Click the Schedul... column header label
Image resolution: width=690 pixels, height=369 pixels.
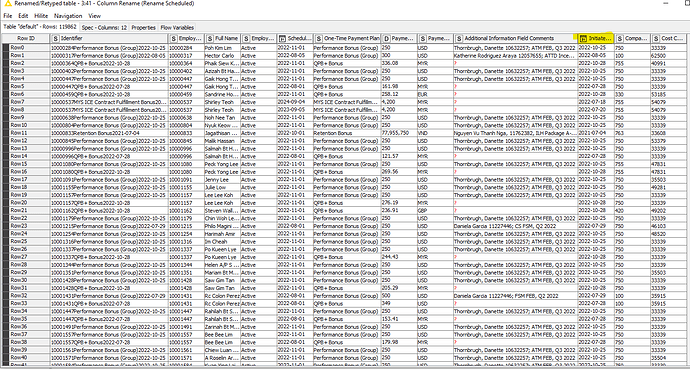pyautogui.click(x=299, y=39)
